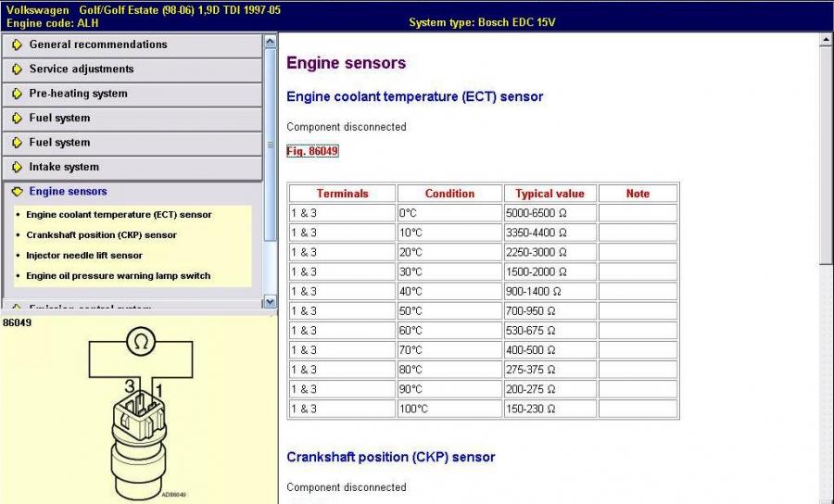This screenshot has width=834, height=504.
Task: Open the Intake system section
Action: coord(133,168)
